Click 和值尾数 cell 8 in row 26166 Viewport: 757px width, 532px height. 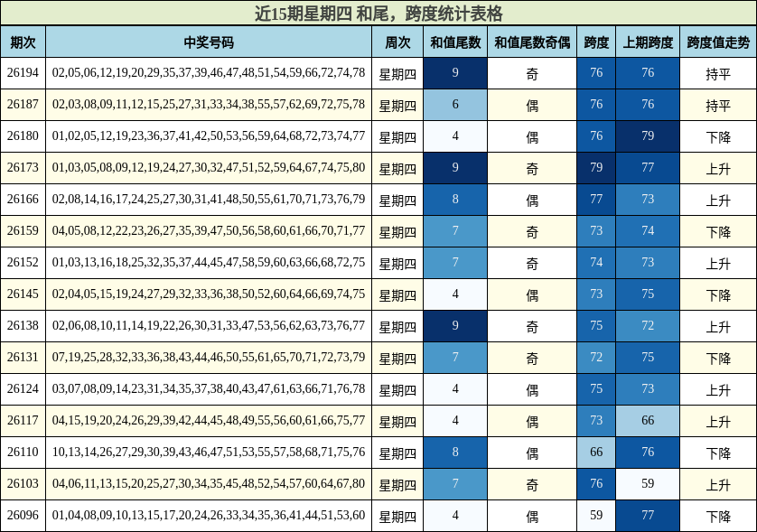pyautogui.click(x=455, y=200)
